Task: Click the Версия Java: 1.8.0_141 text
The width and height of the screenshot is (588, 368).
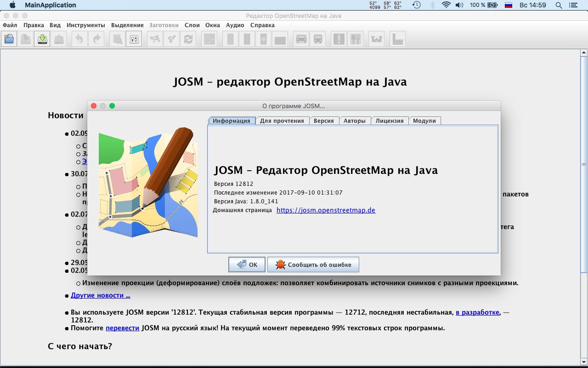Action: coord(246,201)
